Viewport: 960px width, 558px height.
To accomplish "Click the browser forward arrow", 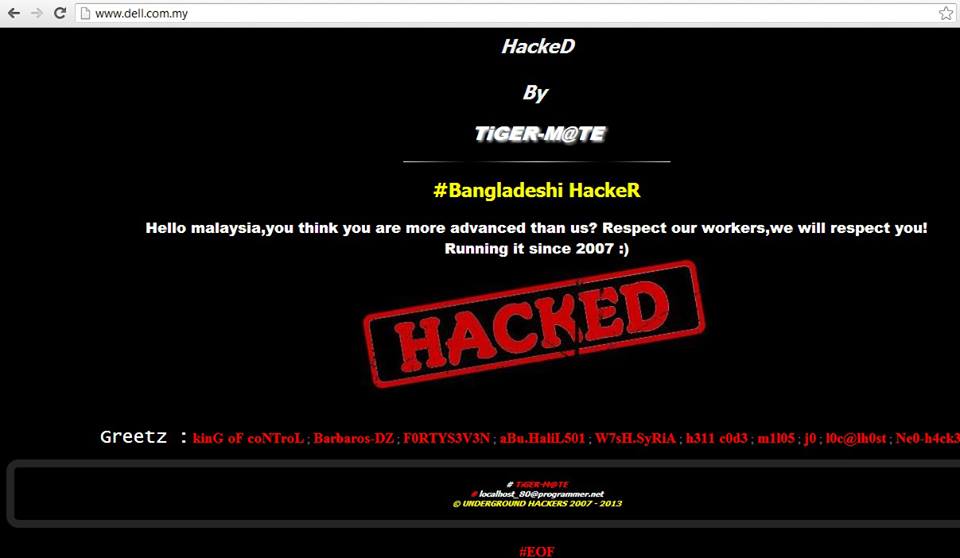I will click(37, 13).
